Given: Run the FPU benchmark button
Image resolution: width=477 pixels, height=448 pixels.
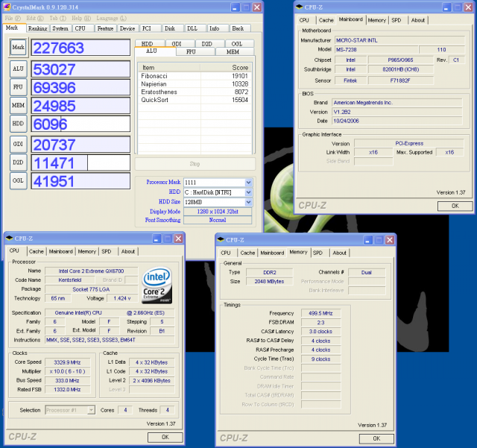Looking at the screenshot, I should (18, 87).
